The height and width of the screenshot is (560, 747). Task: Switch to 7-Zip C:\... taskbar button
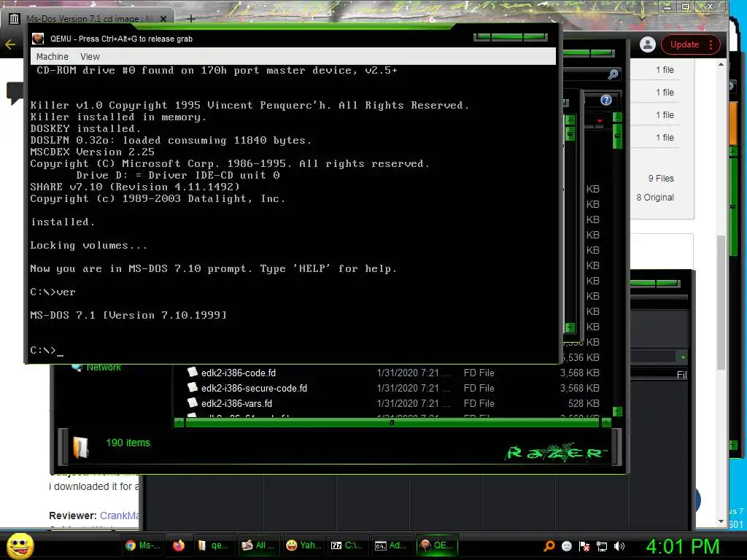(347, 545)
